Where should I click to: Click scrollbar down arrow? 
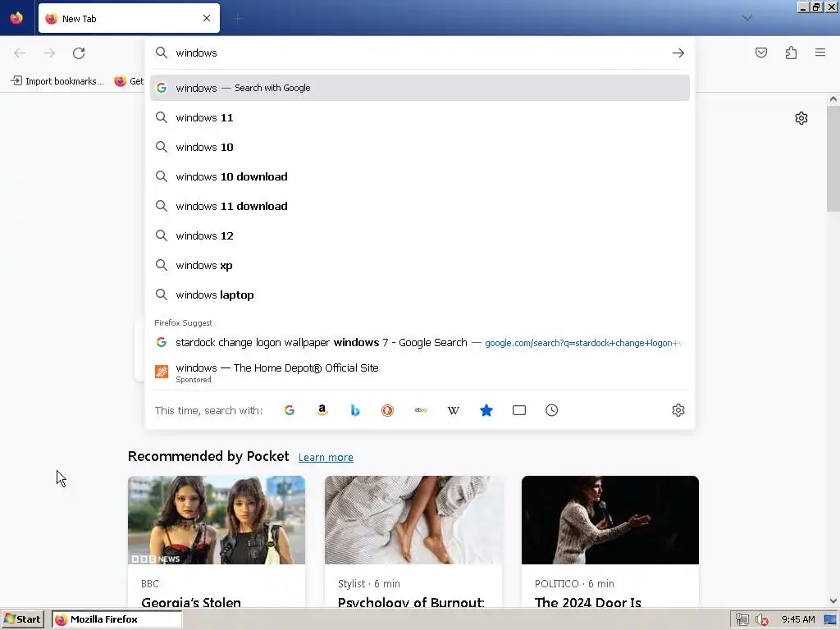tap(833, 601)
